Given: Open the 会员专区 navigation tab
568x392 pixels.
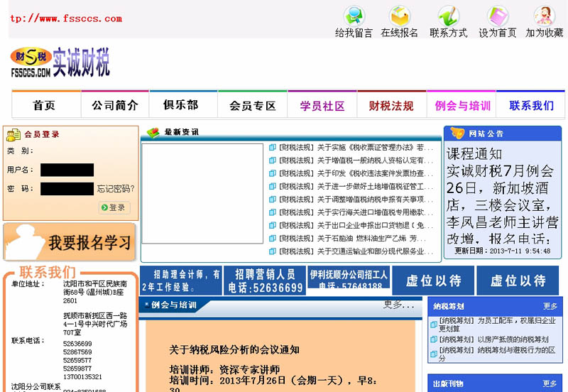Looking at the screenshot, I should coord(252,105).
